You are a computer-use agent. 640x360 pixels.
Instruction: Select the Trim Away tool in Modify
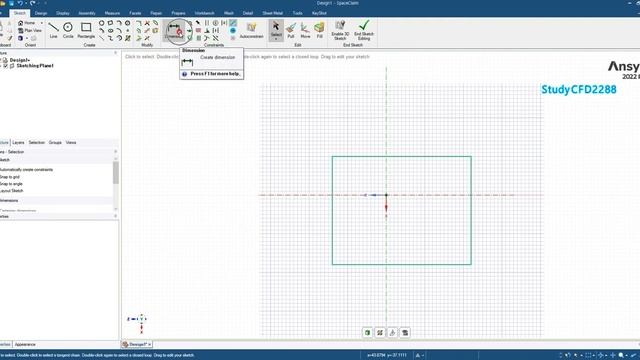[147, 23]
